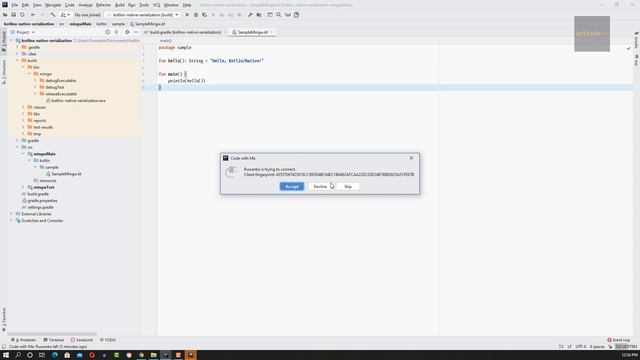Open the SonarLint tool window
The height and width of the screenshot is (360, 640).
(82, 340)
